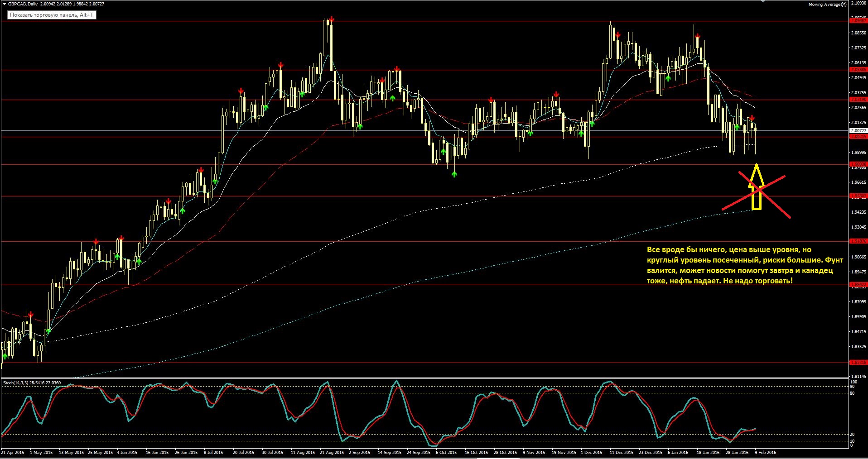This screenshot has width=868, height=459.
Task: Select the red level label 2.03190
Action: (858, 100)
